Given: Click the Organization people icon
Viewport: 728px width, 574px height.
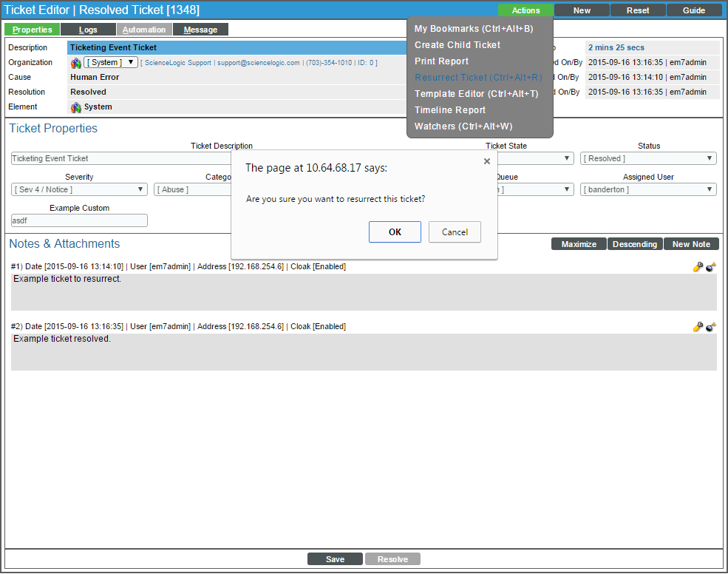Looking at the screenshot, I should 76,63.
